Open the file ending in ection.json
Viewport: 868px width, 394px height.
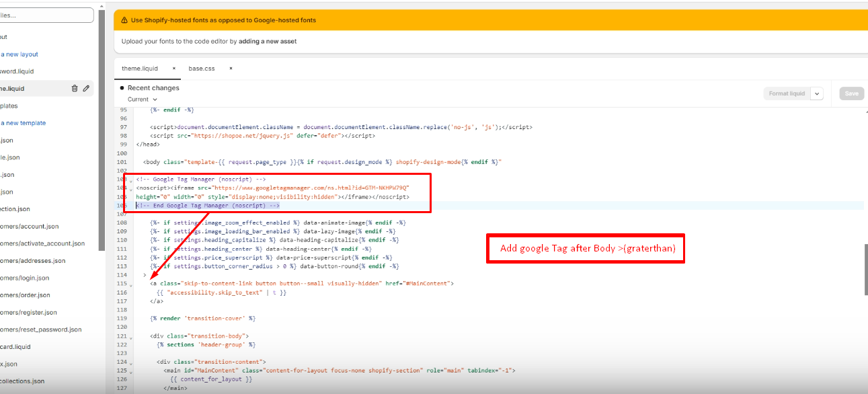[x=15, y=209]
